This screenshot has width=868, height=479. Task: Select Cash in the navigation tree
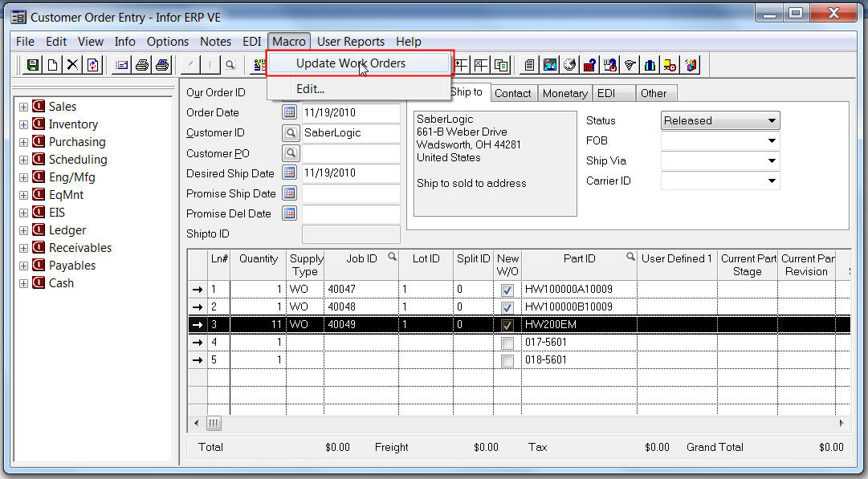[x=61, y=283]
